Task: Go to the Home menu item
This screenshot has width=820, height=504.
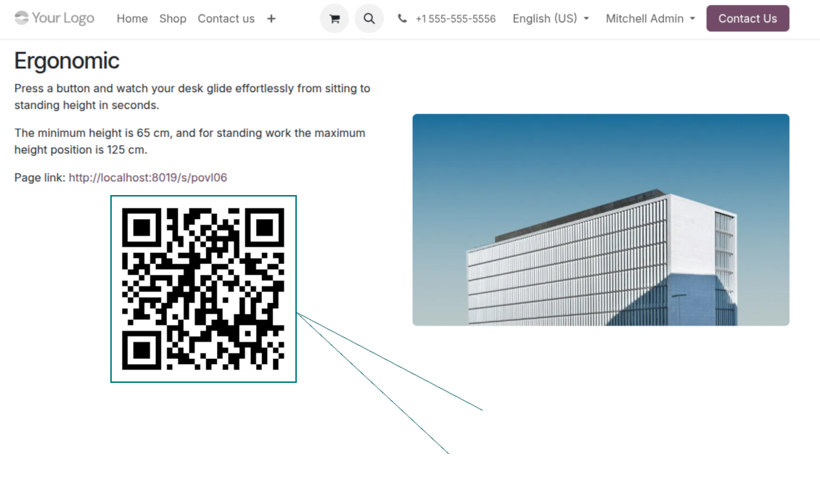Action: coord(132,19)
